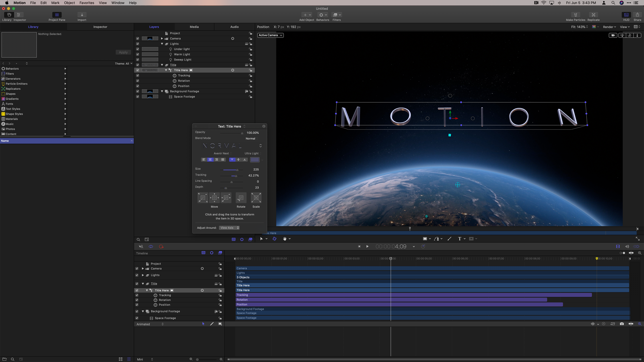Select the rectangle shape tool
The image size is (644, 362).
click(425, 239)
